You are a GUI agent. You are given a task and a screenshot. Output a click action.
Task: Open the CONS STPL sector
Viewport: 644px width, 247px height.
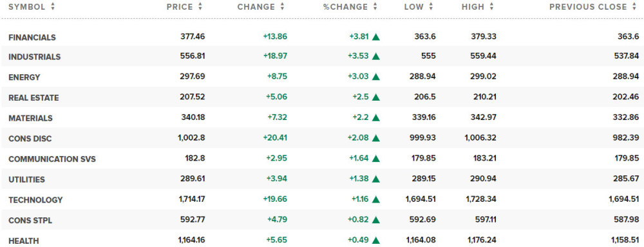[x=30, y=221]
